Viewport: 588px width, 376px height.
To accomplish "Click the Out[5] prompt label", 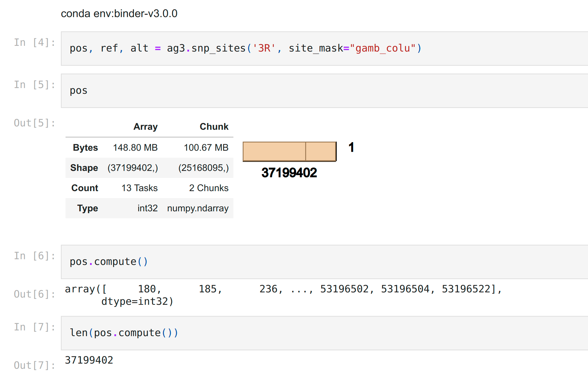I will 34,123.
